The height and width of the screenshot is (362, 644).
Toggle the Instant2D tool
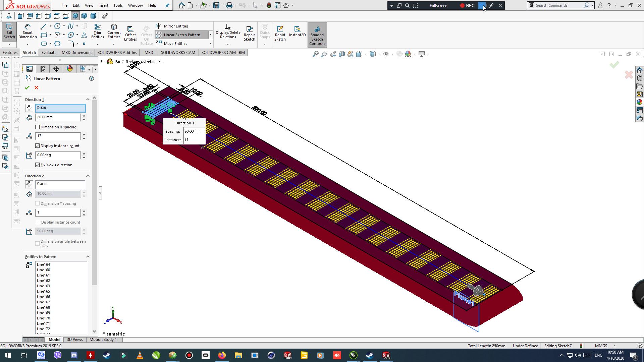(x=297, y=31)
